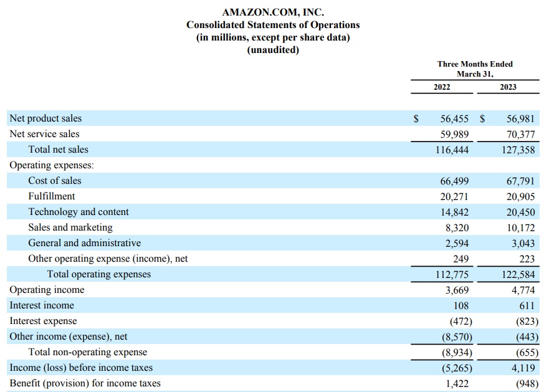Select the 4,774 operating income value

523,290
